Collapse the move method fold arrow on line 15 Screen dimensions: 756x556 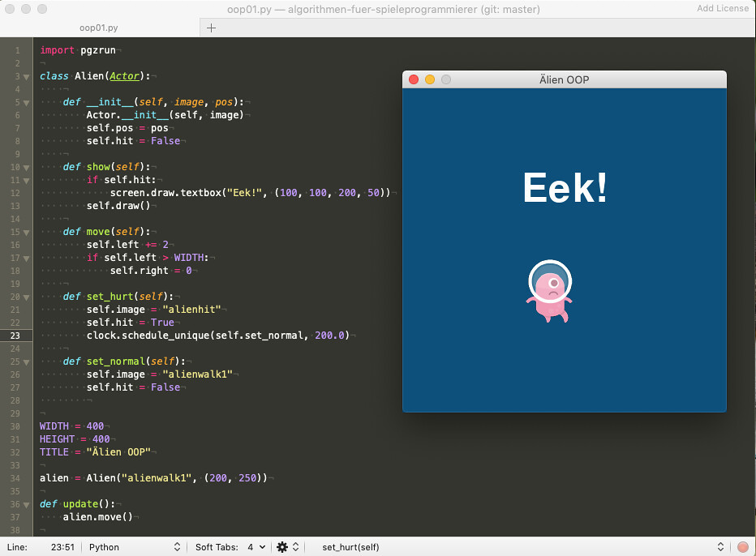(27, 233)
